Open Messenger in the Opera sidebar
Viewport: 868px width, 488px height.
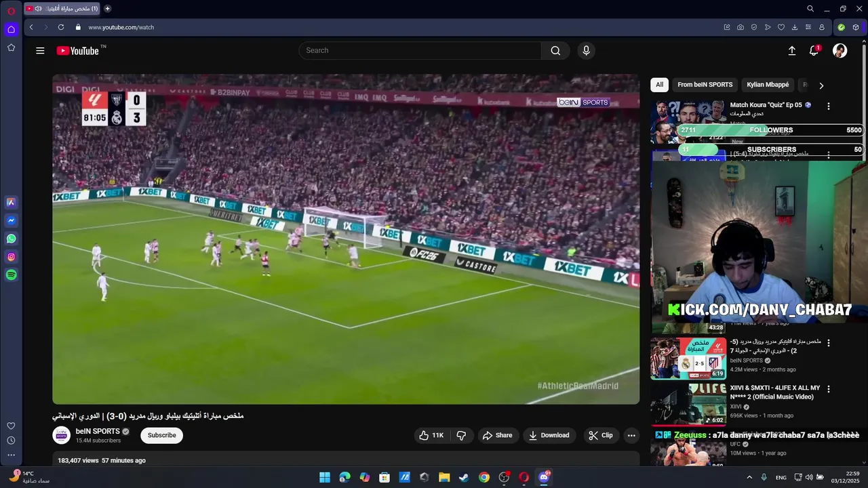[11, 220]
